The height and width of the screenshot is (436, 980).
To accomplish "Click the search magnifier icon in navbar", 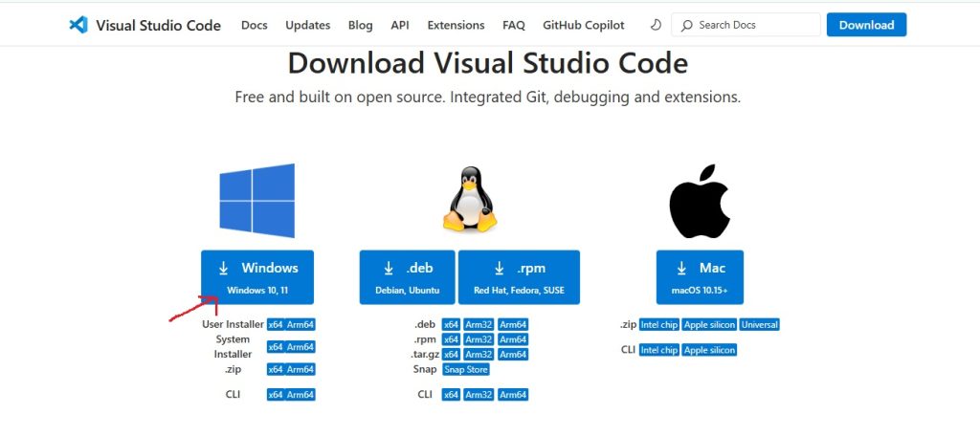I will (688, 25).
